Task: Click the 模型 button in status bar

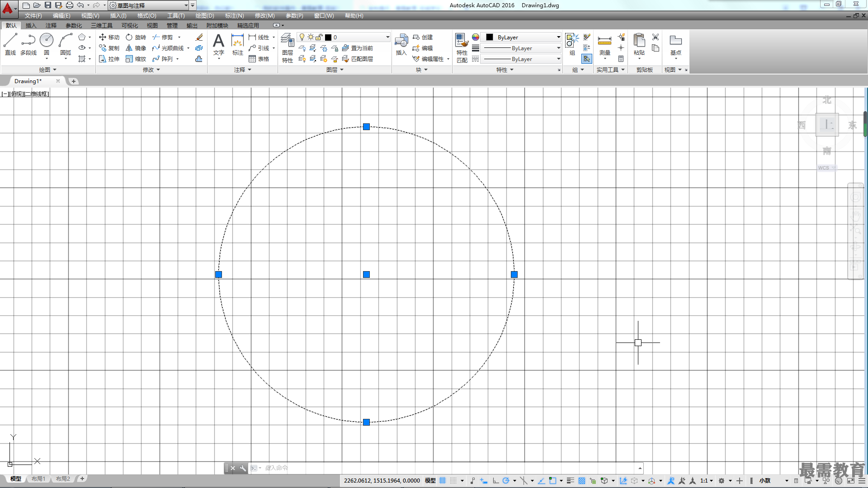Action: [x=430, y=481]
